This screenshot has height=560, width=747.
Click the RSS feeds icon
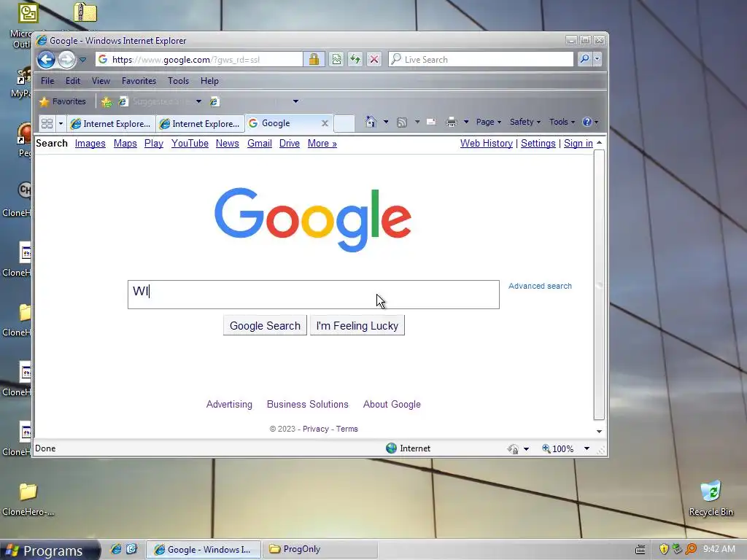[x=402, y=122]
